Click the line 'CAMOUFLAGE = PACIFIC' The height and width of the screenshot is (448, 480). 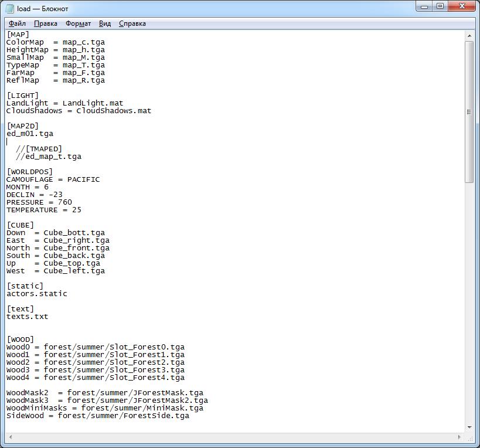pyautogui.click(x=53, y=179)
